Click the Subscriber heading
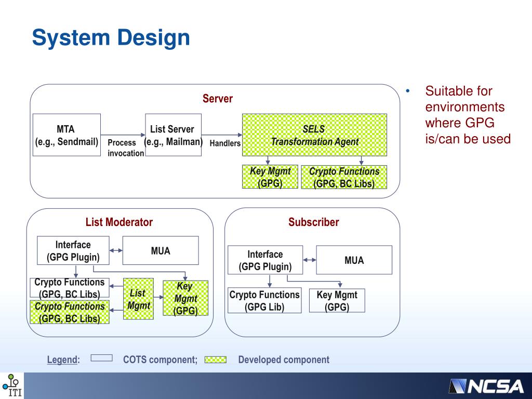 tap(313, 222)
